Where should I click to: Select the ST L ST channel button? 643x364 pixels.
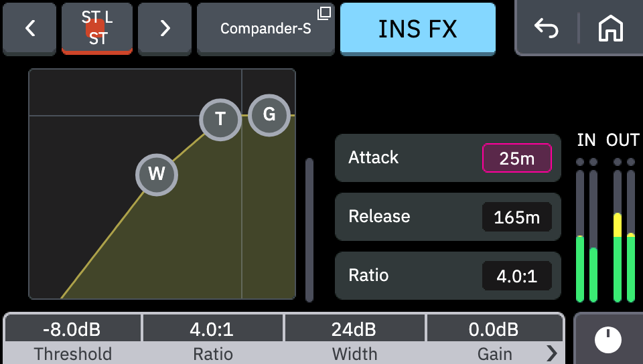coord(97,29)
